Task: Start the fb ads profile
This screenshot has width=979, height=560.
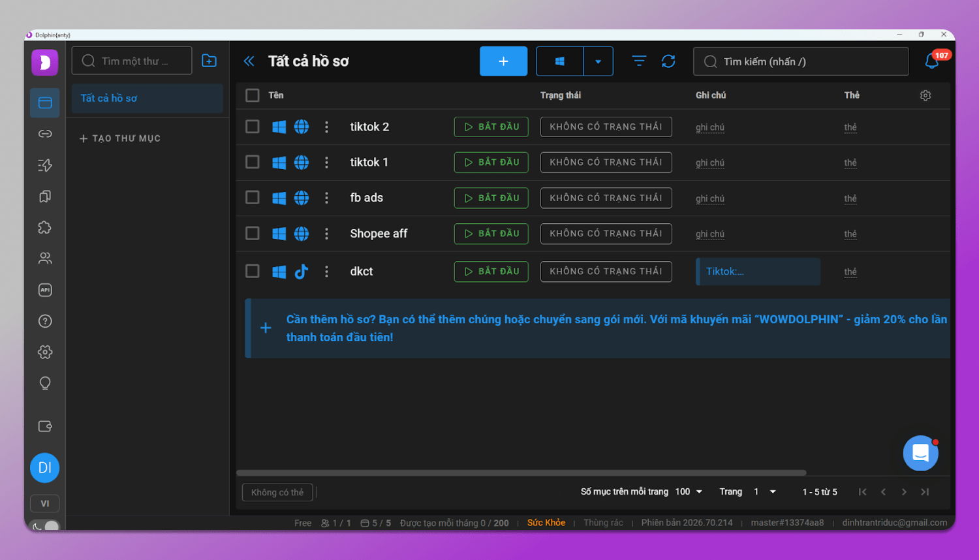Action: point(491,198)
